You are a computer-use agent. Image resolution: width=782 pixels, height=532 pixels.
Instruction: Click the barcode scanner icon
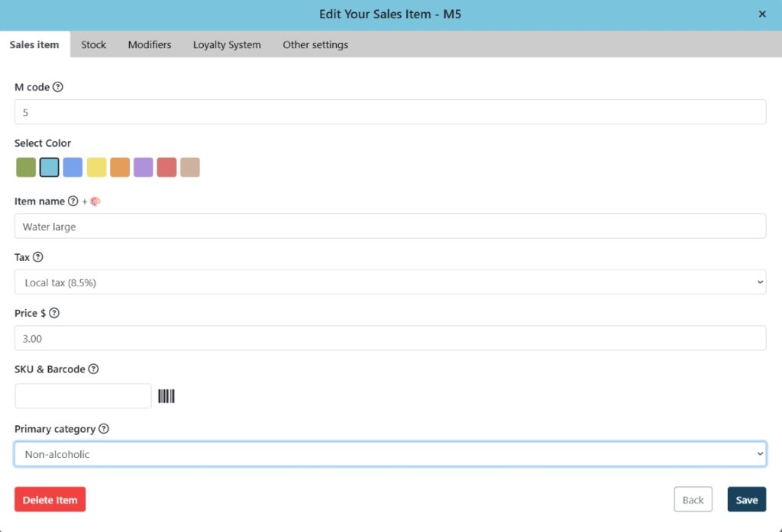tap(166, 396)
